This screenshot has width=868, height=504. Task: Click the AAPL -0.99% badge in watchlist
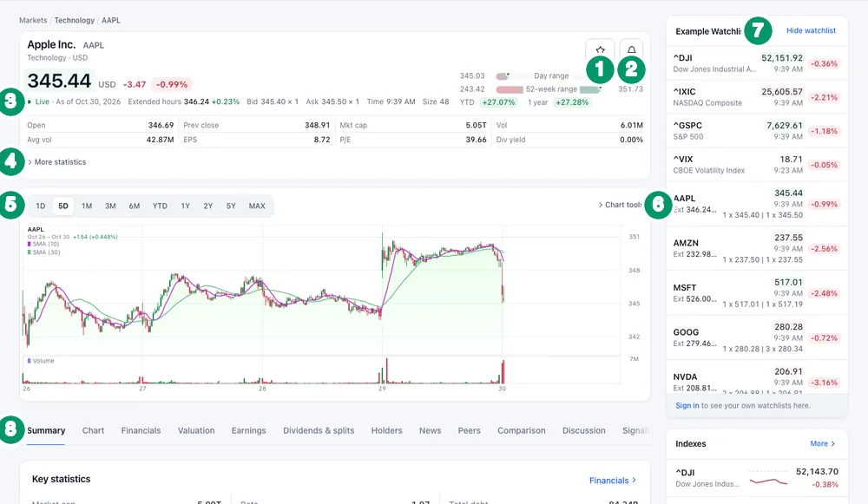tap(825, 204)
